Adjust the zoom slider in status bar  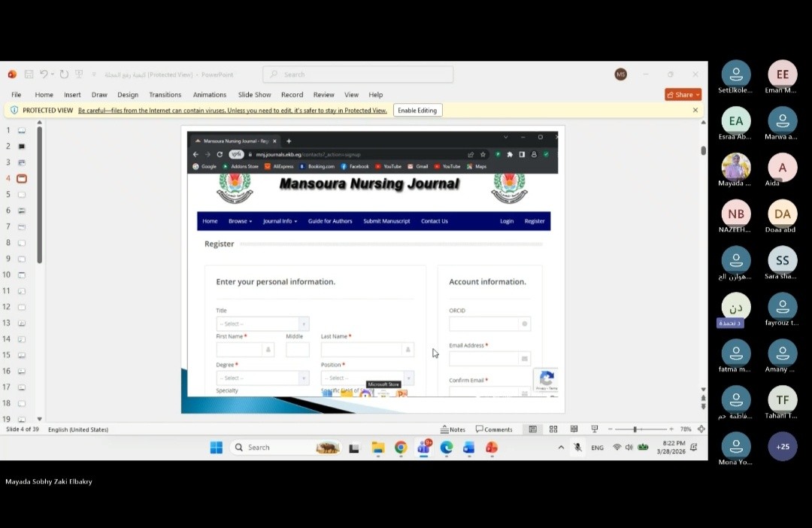635,429
